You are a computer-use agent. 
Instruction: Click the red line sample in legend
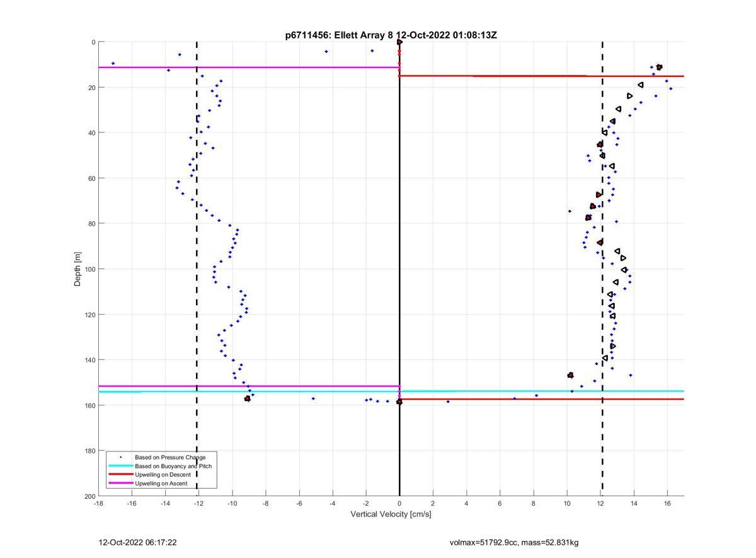pyautogui.click(x=120, y=475)
